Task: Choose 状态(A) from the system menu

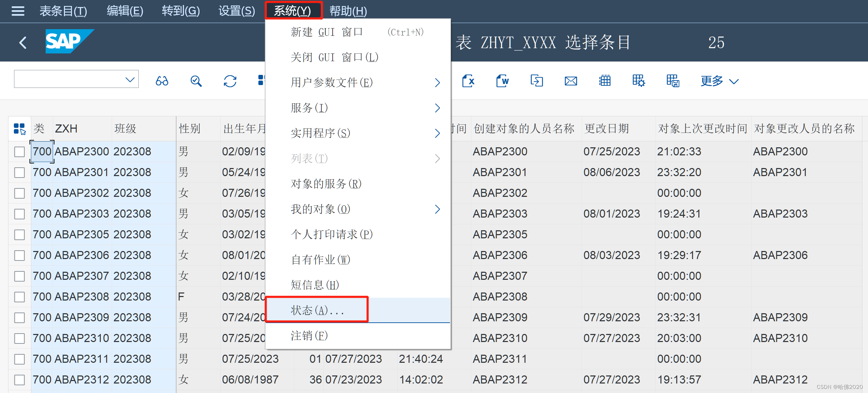Action: coord(316,310)
